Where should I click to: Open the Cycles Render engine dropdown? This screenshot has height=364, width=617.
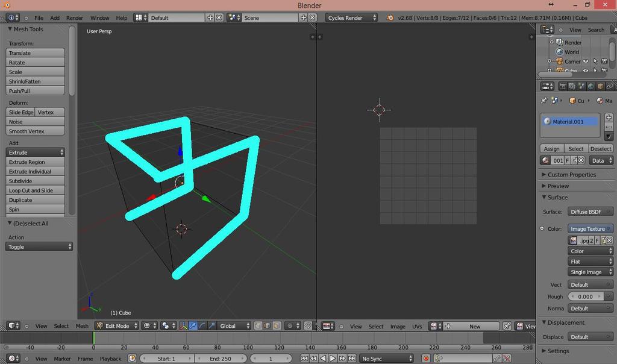[x=351, y=17]
